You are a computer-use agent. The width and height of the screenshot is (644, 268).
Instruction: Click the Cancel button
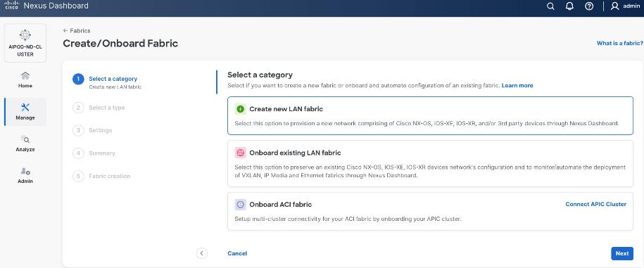pos(237,254)
